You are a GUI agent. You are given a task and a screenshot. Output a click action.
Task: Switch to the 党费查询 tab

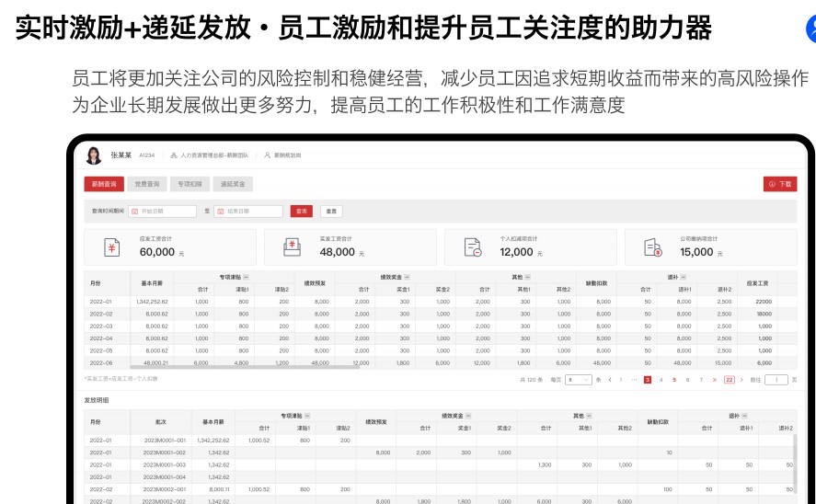tap(147, 184)
